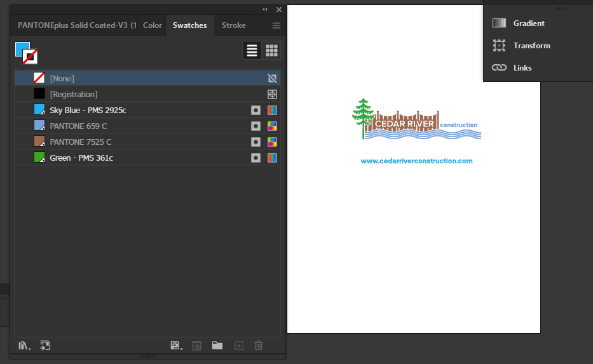Collapse the panel with double arrows

coord(265,10)
